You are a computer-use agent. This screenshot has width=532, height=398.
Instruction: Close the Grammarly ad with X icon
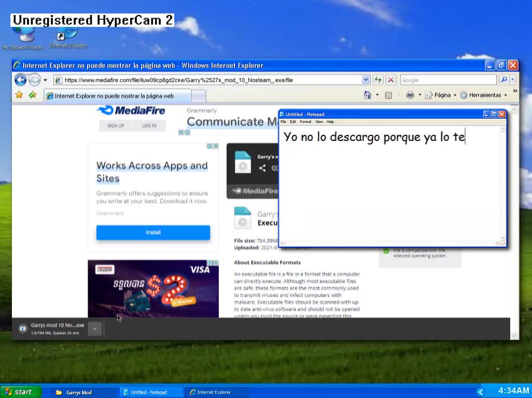(216, 146)
